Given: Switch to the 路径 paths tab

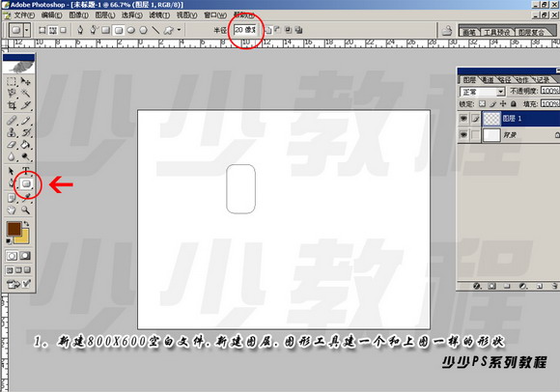Looking at the screenshot, I should (505, 79).
